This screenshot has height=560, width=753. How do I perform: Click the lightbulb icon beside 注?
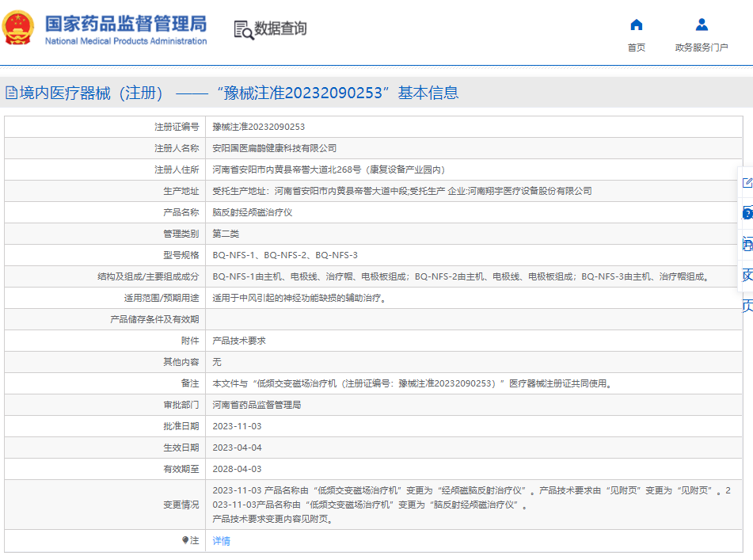click(185, 540)
